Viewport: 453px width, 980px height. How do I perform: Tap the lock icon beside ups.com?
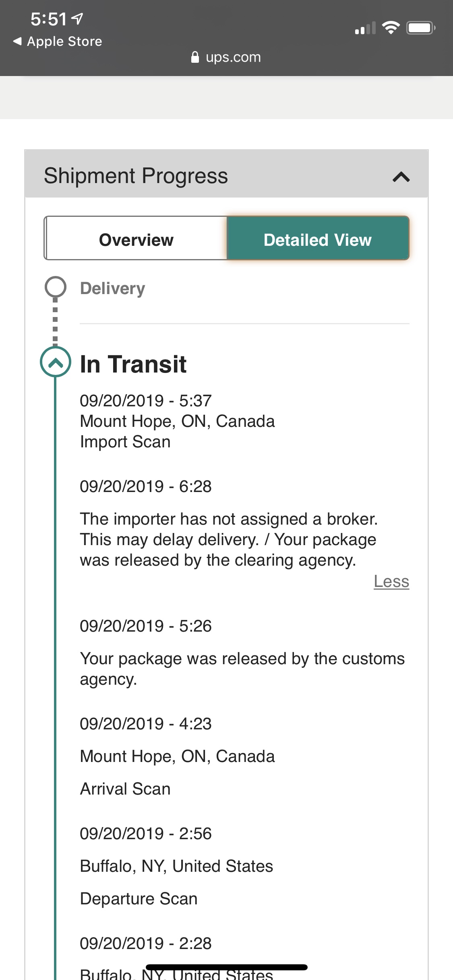point(195,57)
